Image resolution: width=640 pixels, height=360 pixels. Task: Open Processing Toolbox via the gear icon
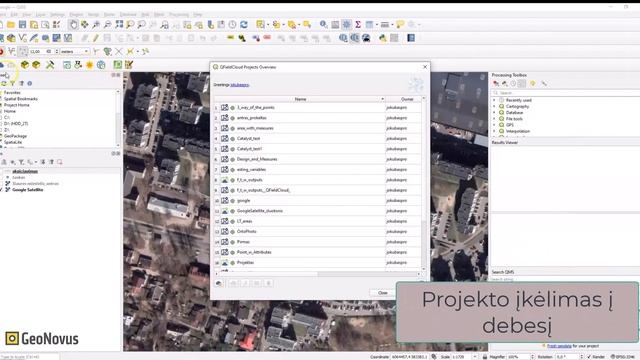[346, 25]
